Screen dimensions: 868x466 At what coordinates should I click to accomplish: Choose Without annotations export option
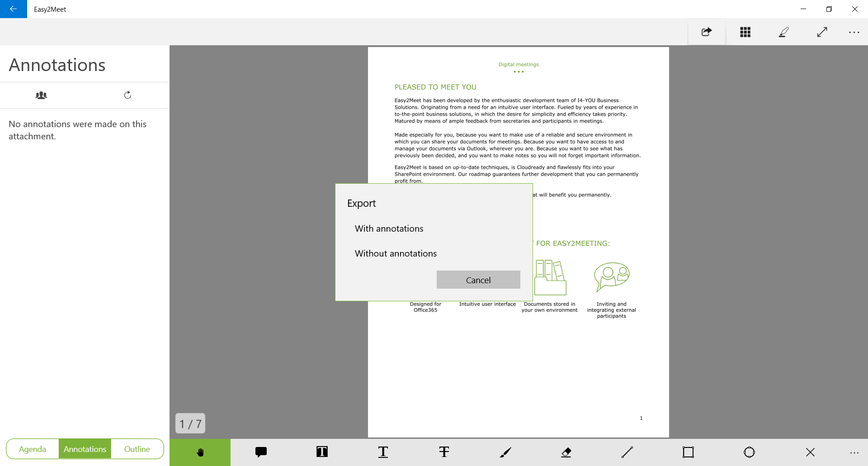(396, 253)
